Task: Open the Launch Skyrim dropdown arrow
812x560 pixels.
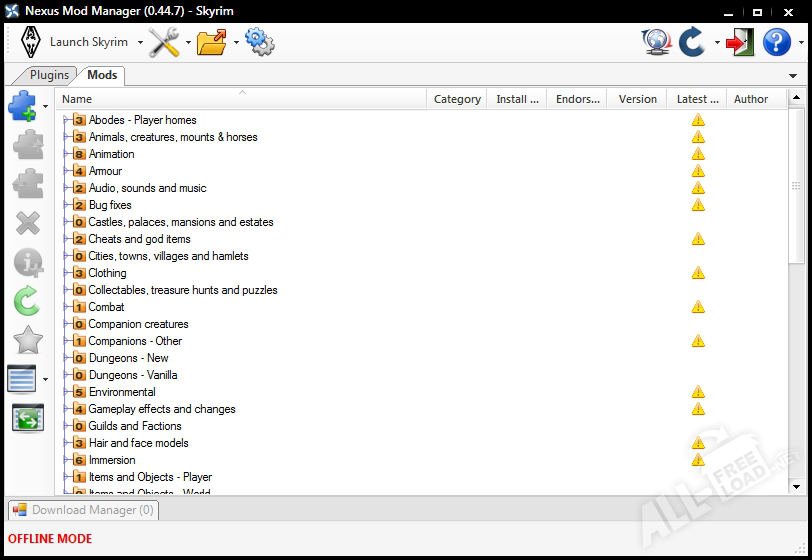Action: point(140,43)
